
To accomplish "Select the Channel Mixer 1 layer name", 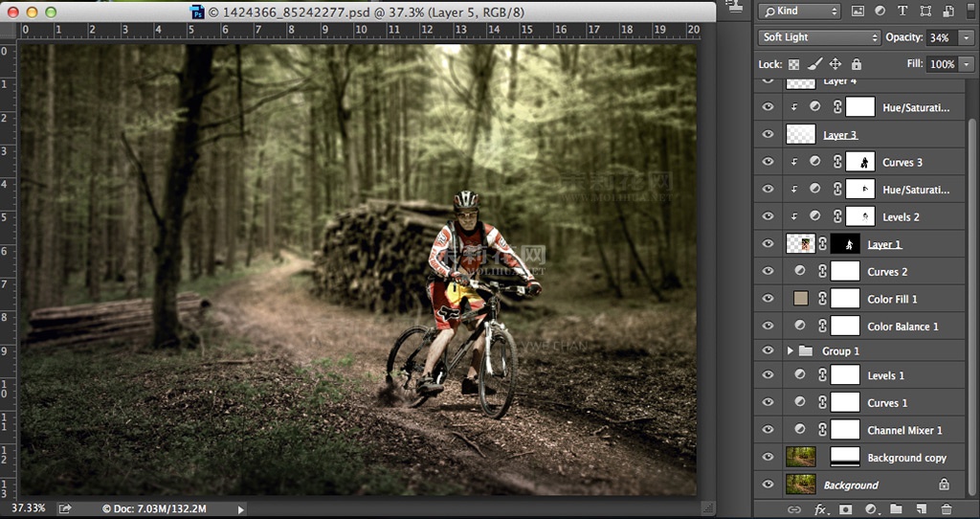I will tap(904, 430).
